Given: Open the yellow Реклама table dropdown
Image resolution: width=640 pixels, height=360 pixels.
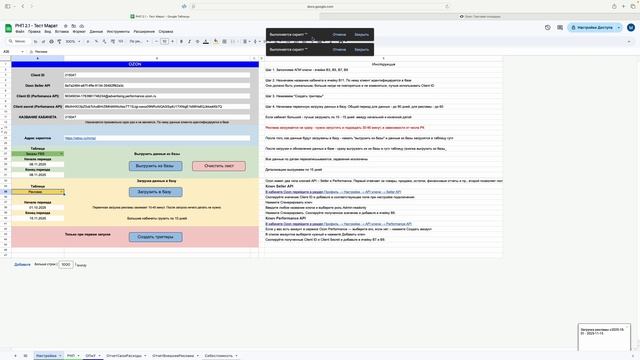Looking at the screenshot, I should point(38,192).
